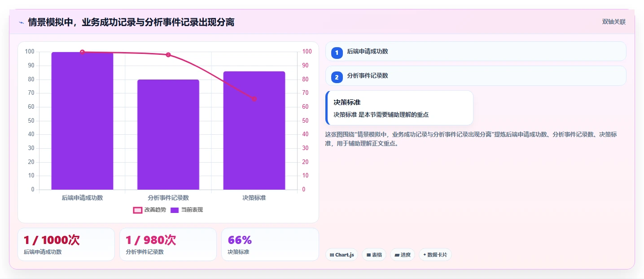Click x-axis label 分析事件记录数

click(x=168, y=198)
